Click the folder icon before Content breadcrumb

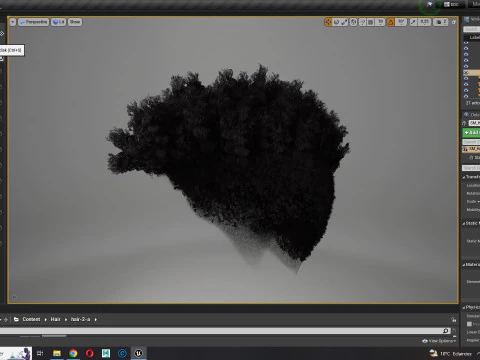point(16,319)
